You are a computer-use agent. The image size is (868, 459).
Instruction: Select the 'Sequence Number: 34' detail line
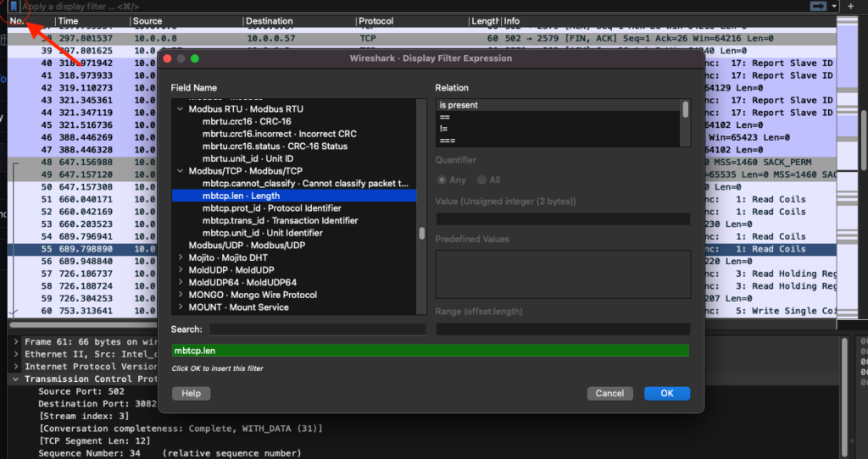tap(170, 453)
